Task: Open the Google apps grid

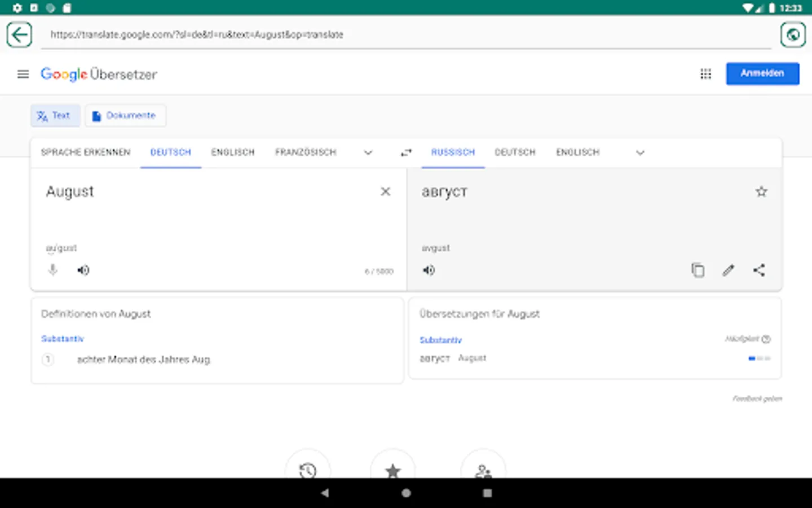Action: point(705,74)
